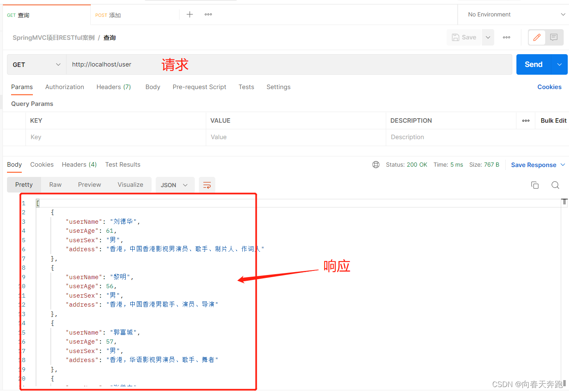Click the response body vertical scrollbar

[x=565, y=293]
